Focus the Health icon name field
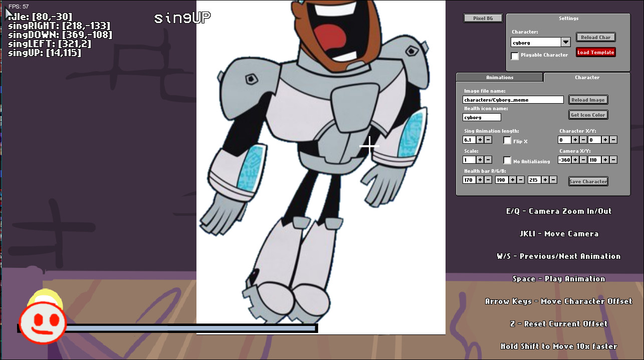The image size is (644, 360). (x=482, y=117)
